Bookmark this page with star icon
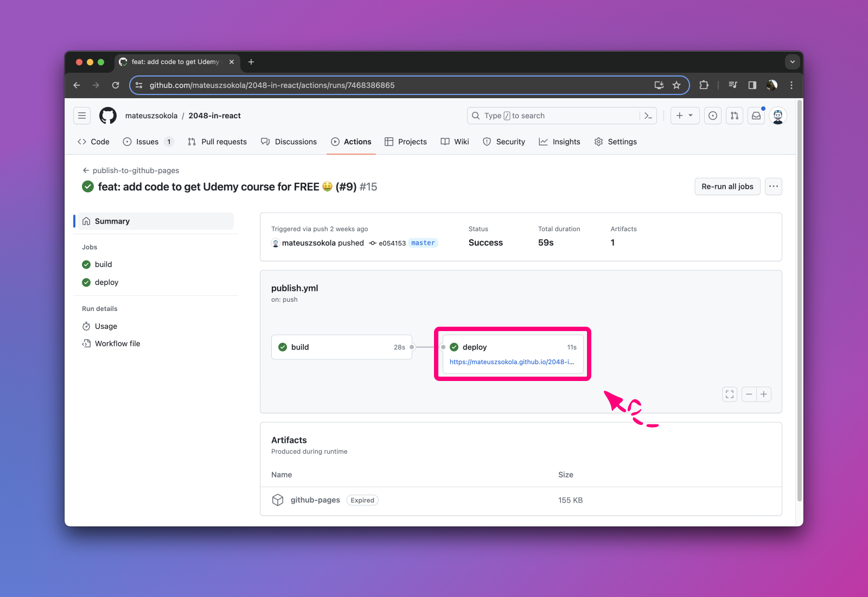This screenshot has height=597, width=868. (676, 85)
